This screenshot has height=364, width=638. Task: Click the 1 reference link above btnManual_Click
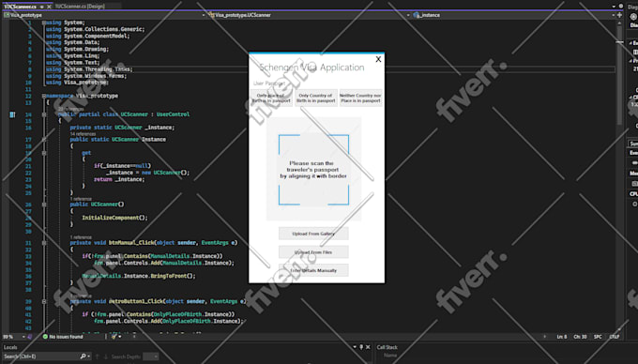tap(81, 237)
